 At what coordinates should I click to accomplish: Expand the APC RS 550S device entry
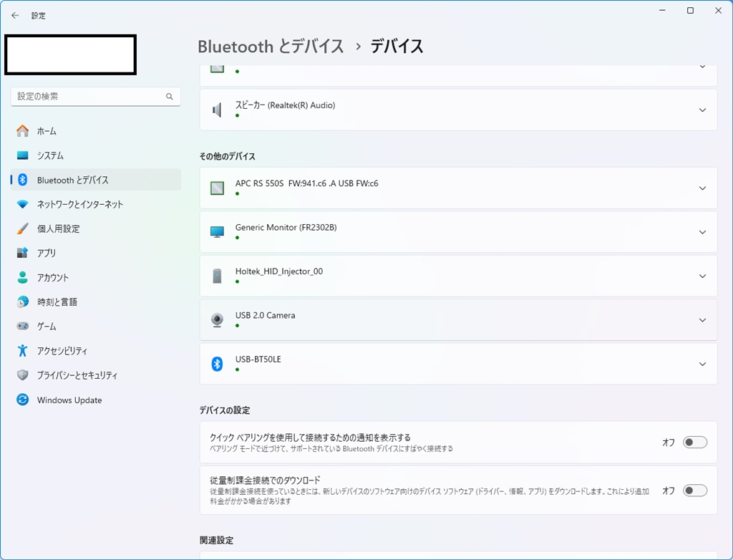702,188
